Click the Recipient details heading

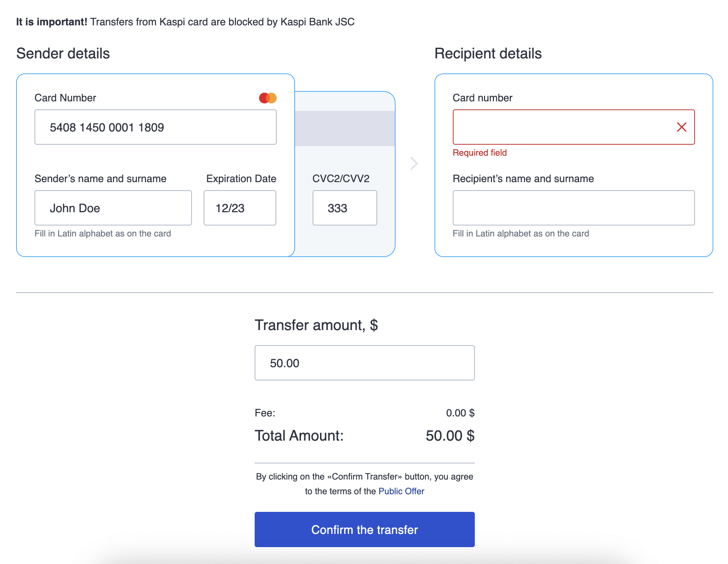(x=488, y=54)
